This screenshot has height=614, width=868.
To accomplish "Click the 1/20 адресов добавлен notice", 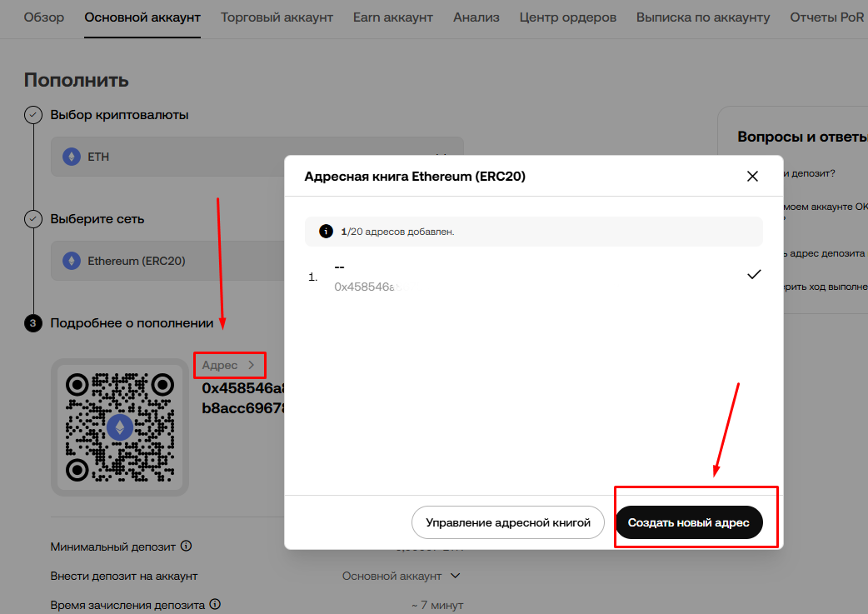I will 534,232.
